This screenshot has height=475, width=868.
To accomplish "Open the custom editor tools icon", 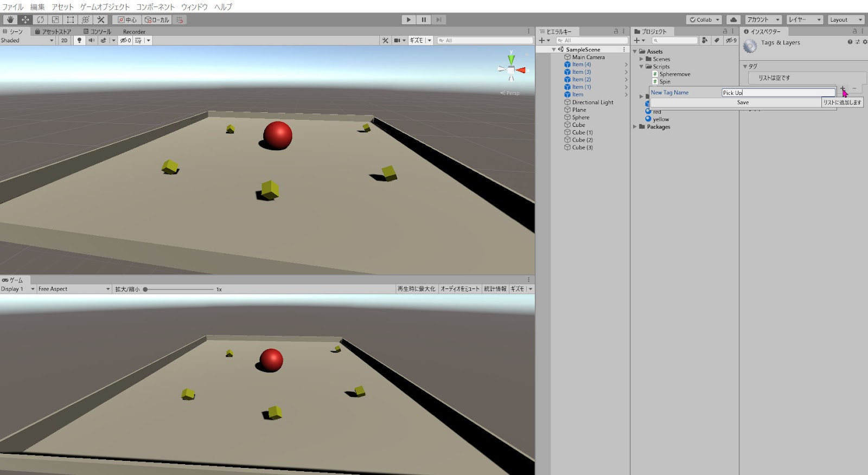I will [x=101, y=20].
